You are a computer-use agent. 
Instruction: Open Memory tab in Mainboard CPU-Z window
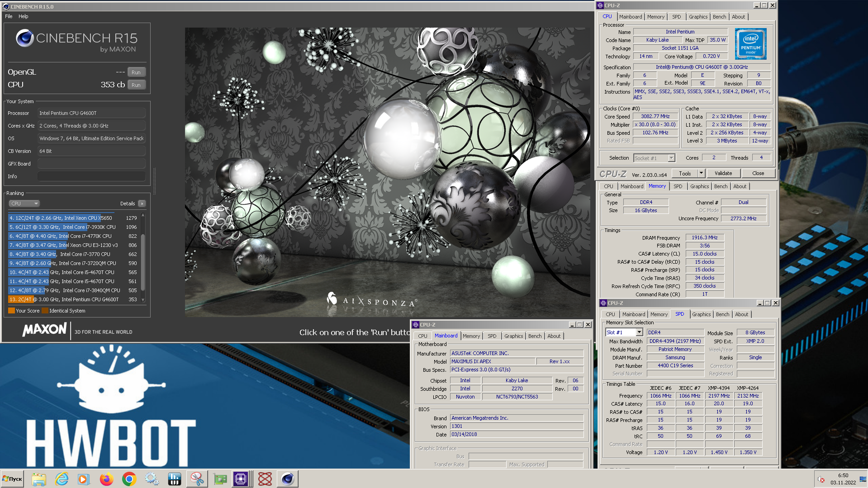pos(471,336)
